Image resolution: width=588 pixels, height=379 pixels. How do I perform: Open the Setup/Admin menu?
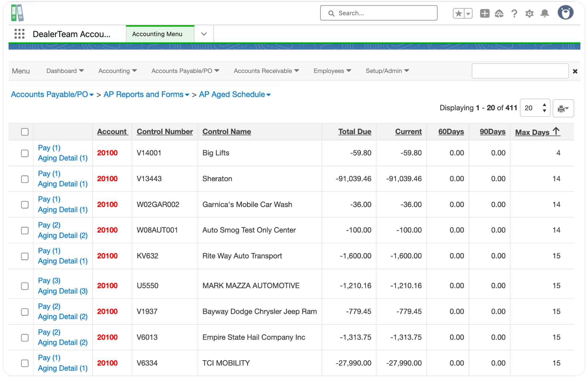tap(387, 71)
